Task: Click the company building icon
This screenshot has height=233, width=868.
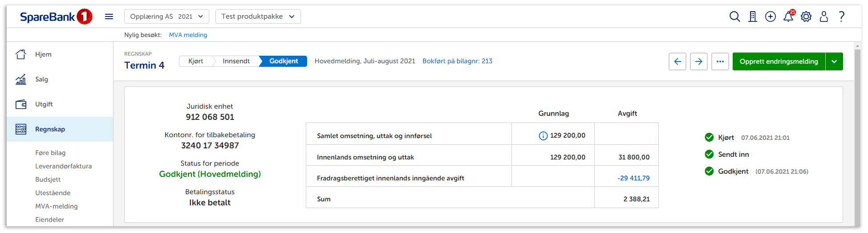Action: tap(753, 17)
